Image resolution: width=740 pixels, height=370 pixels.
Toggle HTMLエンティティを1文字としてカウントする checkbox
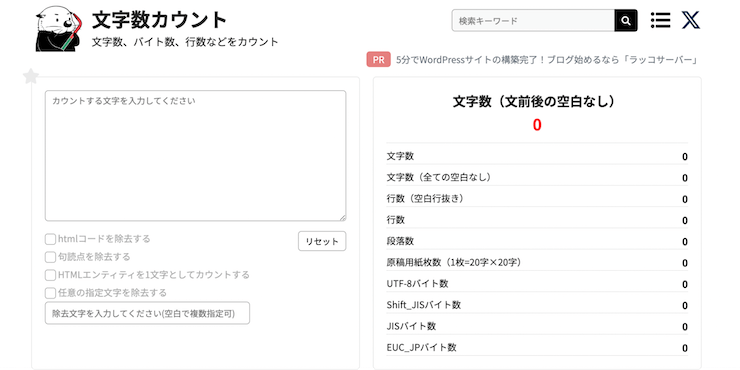coord(50,275)
